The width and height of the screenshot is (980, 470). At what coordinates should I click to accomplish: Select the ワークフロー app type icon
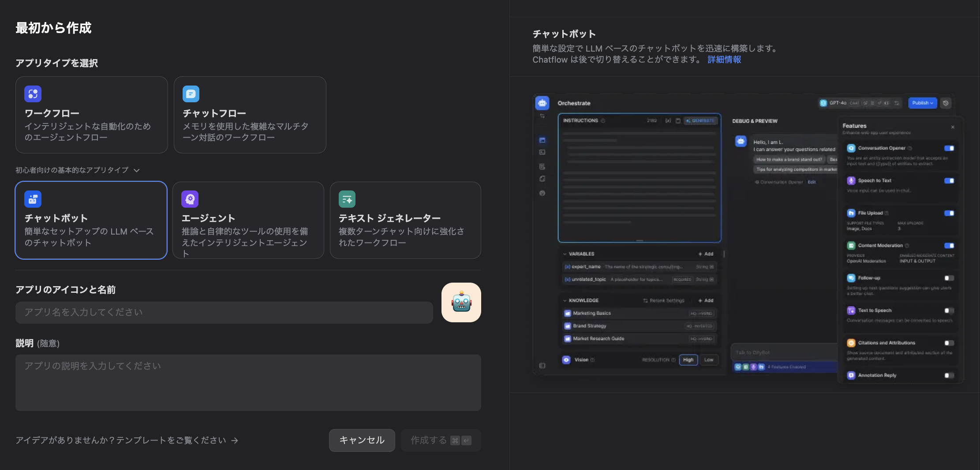coord(33,94)
